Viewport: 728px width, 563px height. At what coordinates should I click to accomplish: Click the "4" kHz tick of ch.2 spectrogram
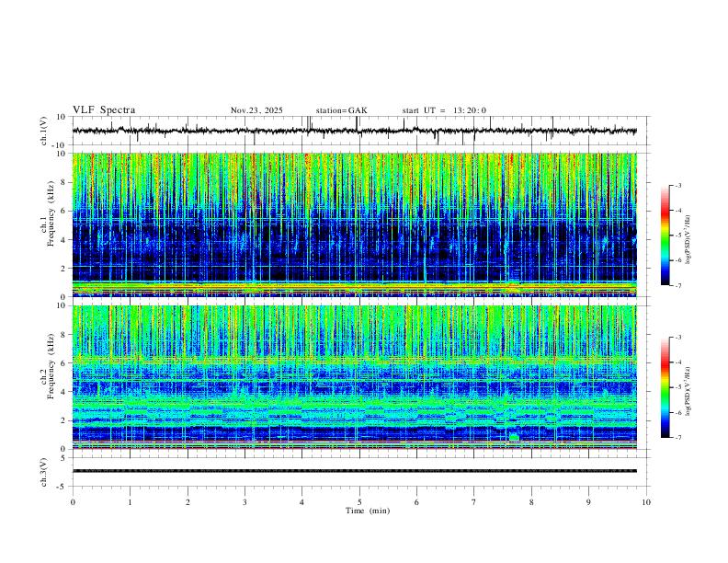click(x=63, y=392)
